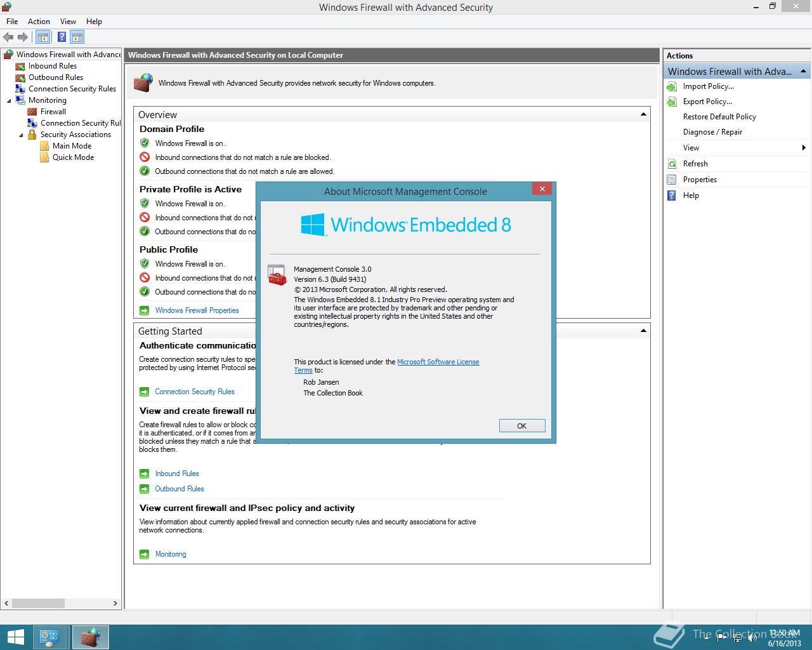Image resolution: width=812 pixels, height=650 pixels.
Task: Click Import Policy... action text
Action: 709,86
